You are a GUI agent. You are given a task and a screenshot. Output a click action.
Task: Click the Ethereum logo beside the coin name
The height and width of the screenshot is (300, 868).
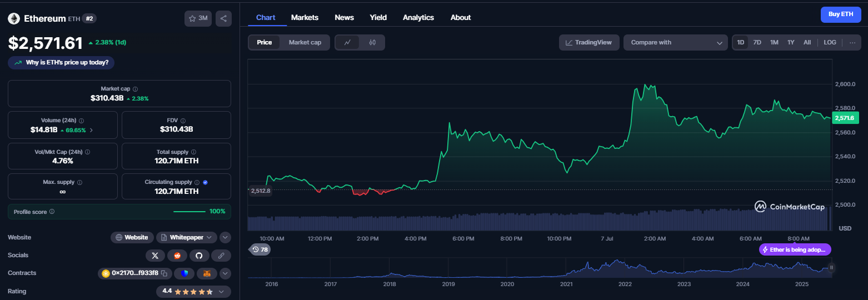click(14, 18)
